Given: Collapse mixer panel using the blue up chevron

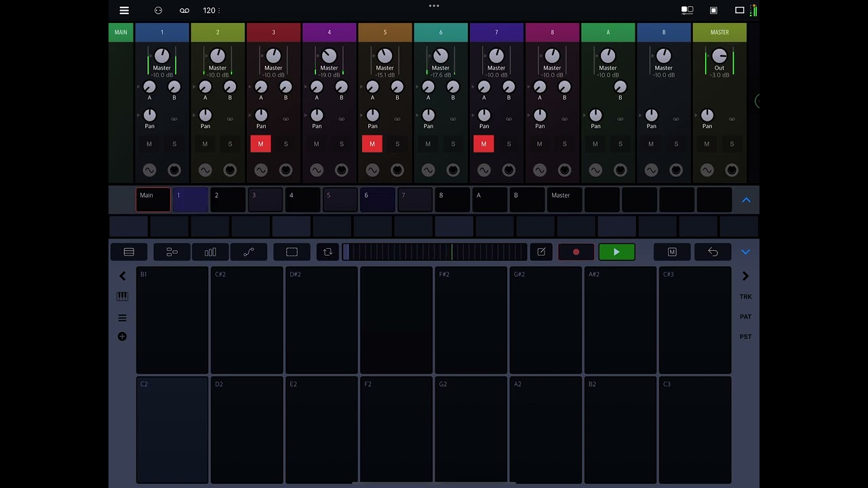Looking at the screenshot, I should pyautogui.click(x=746, y=200).
